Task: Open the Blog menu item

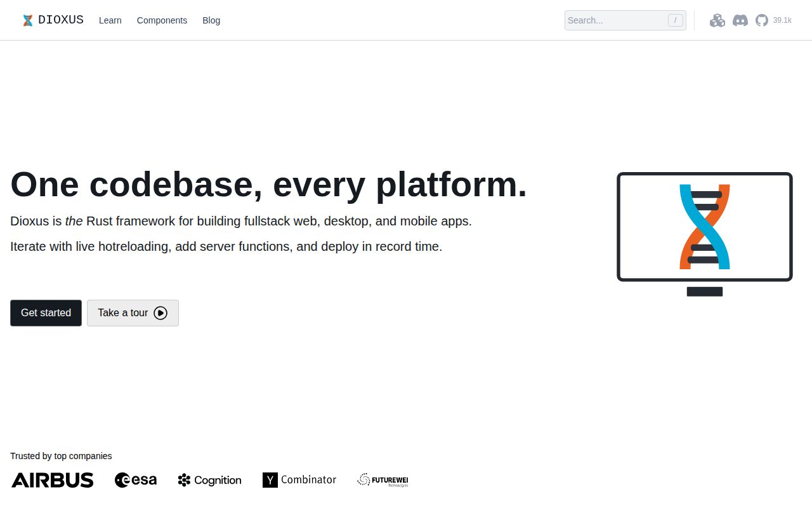Action: [211, 20]
